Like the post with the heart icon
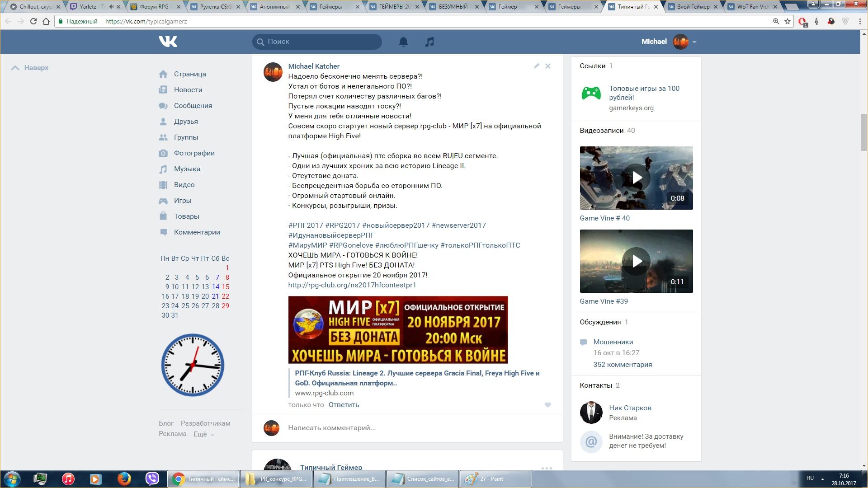The image size is (868, 488). pyautogui.click(x=547, y=405)
